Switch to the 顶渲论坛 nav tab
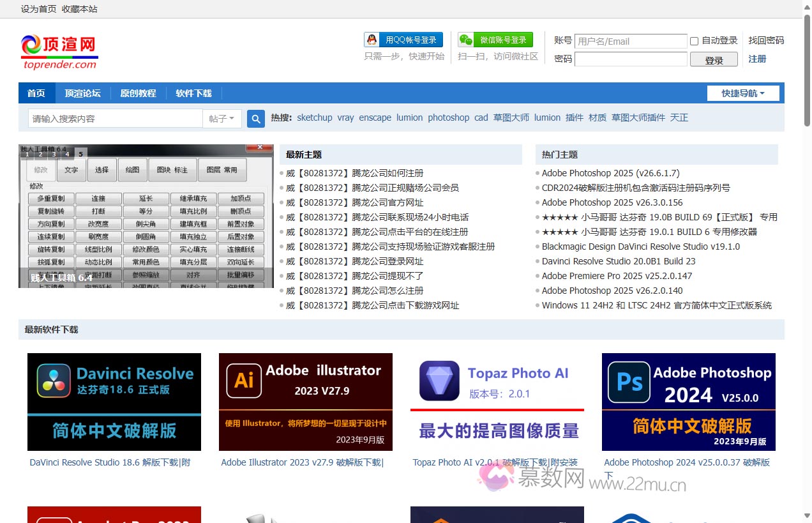812x523 pixels. [x=82, y=93]
